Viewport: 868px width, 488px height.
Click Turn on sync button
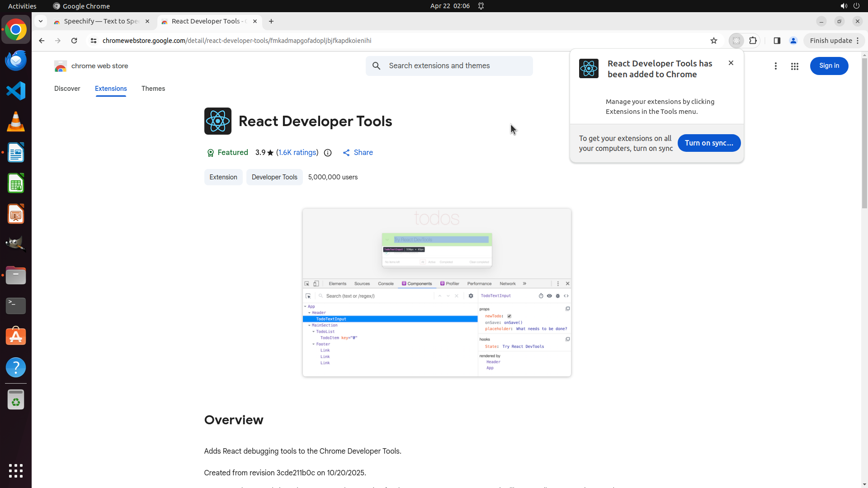tap(708, 143)
